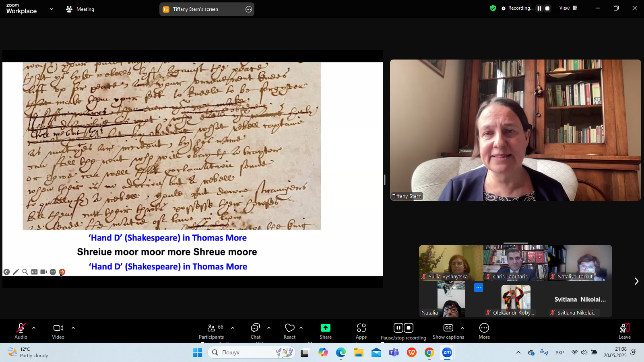Expand the video options arrow
The height and width of the screenshot is (362, 644).
click(73, 328)
